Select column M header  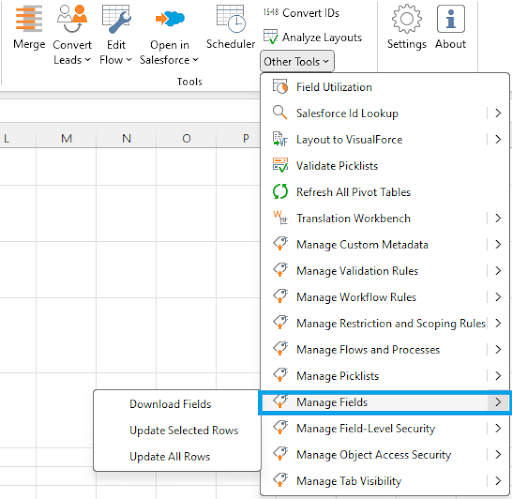tap(66, 138)
